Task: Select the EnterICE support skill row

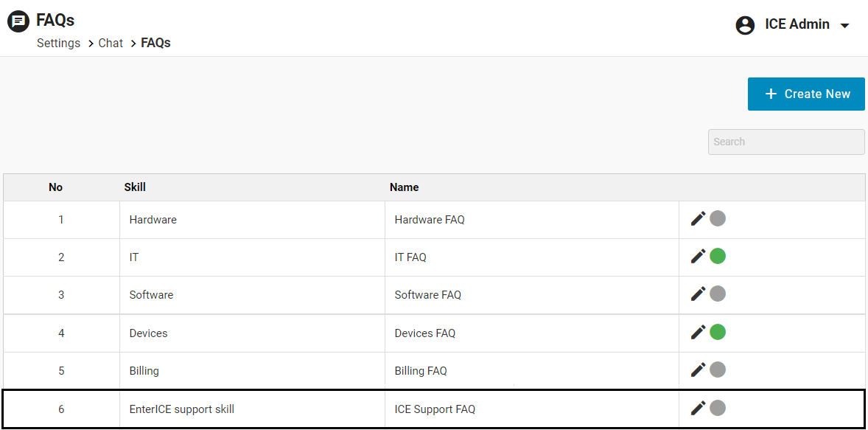Action: (182, 409)
